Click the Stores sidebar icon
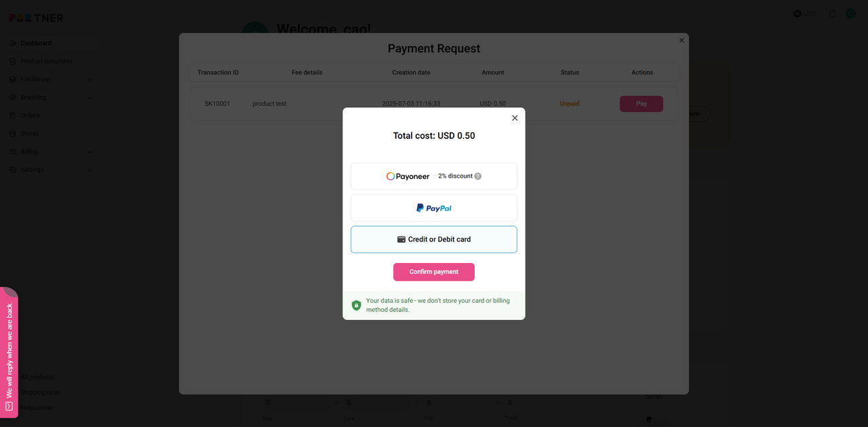The width and height of the screenshot is (868, 427). click(13, 134)
